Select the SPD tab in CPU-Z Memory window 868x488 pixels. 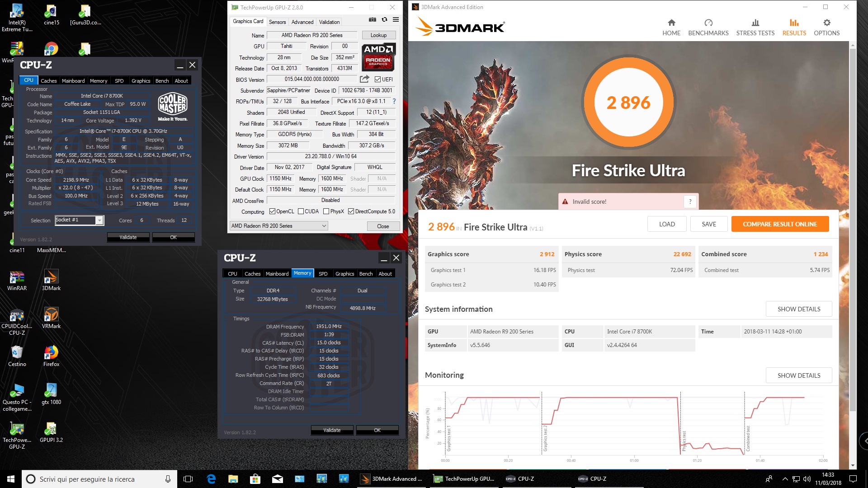pos(323,274)
